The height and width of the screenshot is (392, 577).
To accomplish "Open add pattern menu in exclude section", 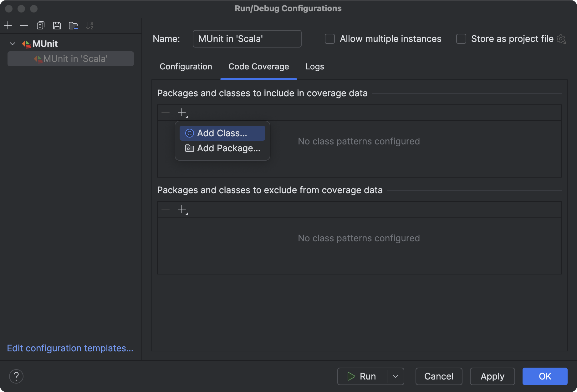I will 182,209.
